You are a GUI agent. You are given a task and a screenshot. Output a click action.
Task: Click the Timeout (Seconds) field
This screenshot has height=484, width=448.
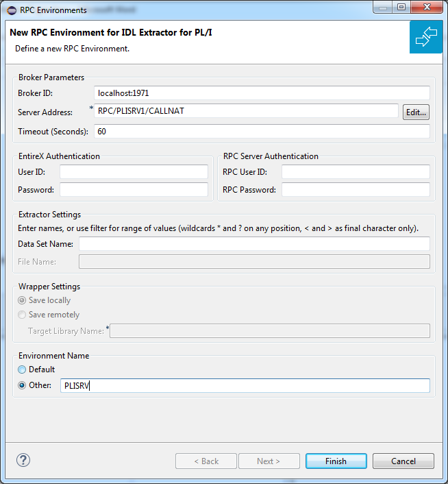click(262, 132)
